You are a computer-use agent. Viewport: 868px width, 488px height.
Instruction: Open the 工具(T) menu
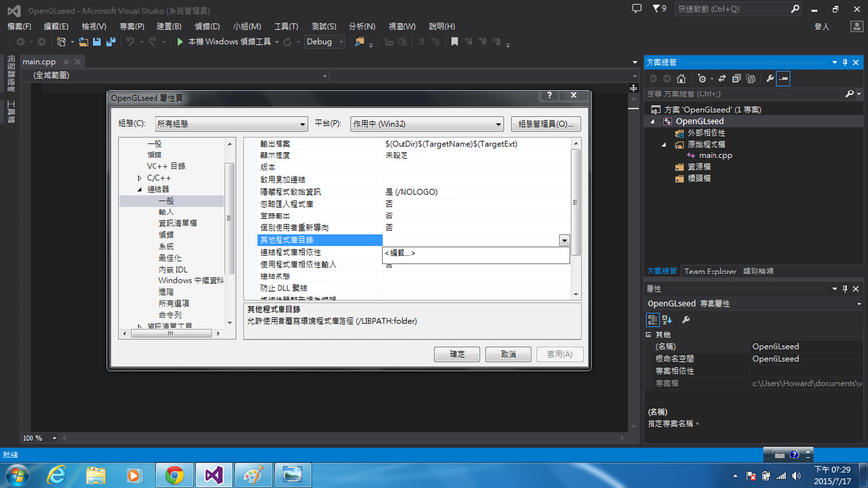286,26
